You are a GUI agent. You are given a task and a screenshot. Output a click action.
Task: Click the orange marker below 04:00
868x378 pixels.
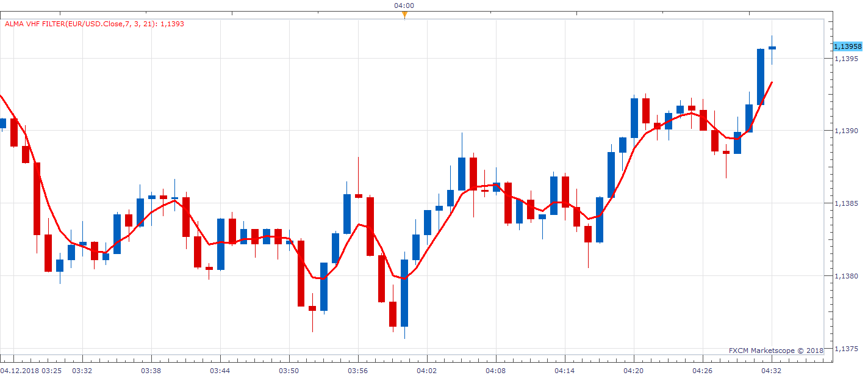(x=404, y=15)
